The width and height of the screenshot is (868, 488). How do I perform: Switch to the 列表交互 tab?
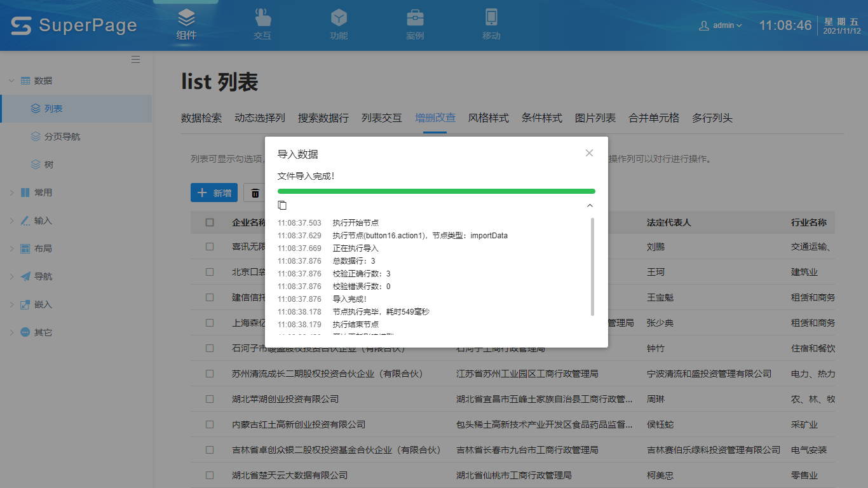(382, 118)
